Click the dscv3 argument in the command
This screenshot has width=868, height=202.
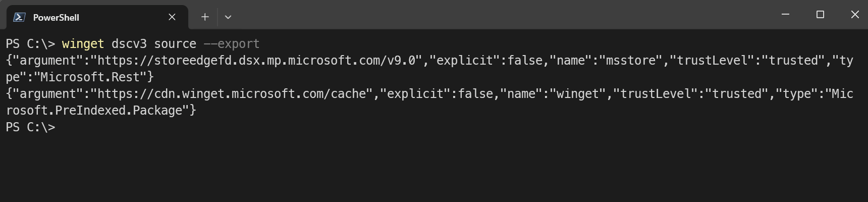tap(129, 44)
